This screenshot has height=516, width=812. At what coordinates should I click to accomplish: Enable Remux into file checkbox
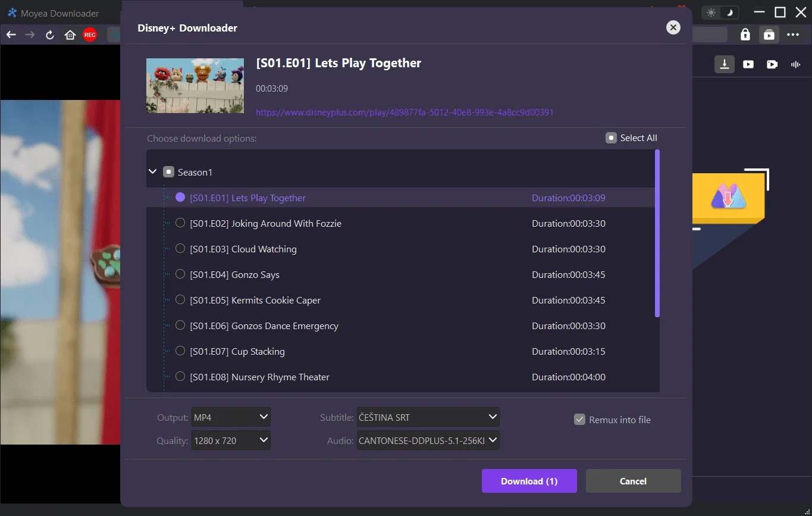click(579, 420)
